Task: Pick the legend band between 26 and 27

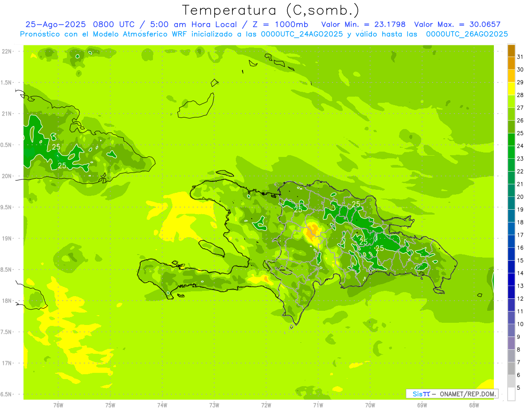Action: click(x=511, y=114)
